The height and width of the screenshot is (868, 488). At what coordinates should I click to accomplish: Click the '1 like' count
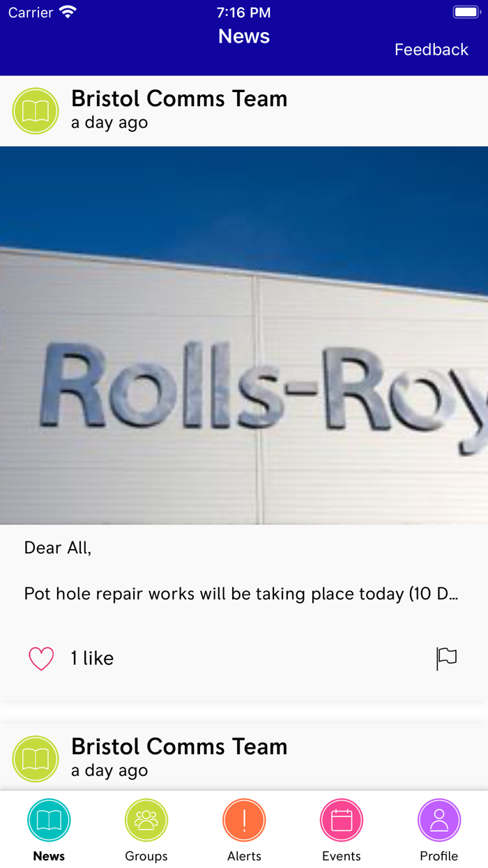click(x=92, y=659)
